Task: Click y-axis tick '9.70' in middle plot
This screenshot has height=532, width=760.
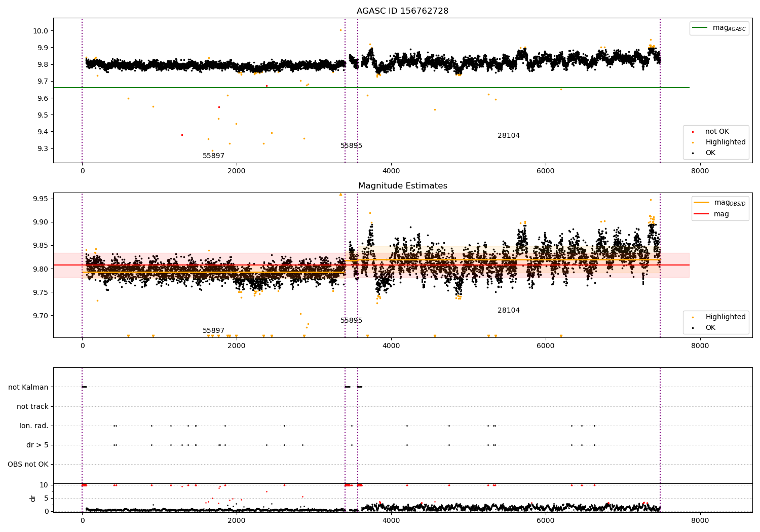Action: click(41, 316)
